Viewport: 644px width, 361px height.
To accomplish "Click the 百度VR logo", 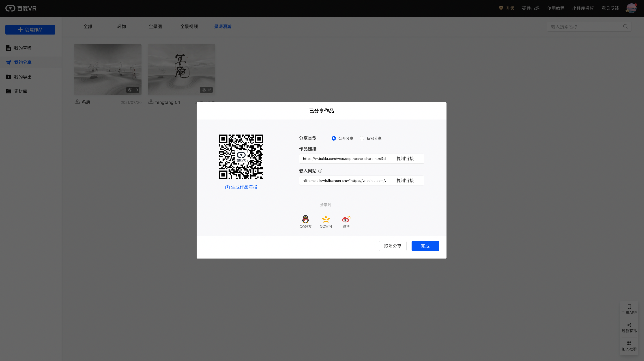I will coord(21,9).
